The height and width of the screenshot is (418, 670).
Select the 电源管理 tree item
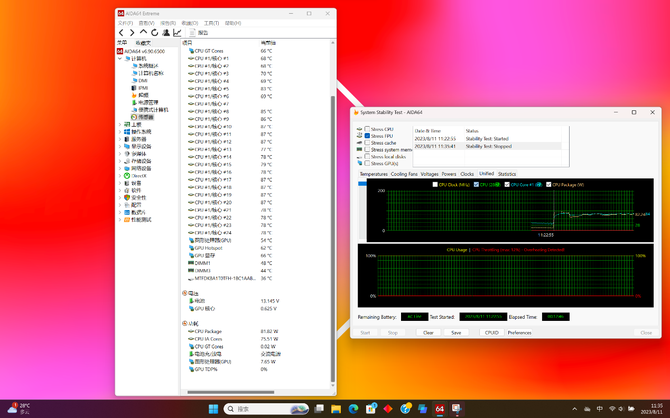(148, 103)
